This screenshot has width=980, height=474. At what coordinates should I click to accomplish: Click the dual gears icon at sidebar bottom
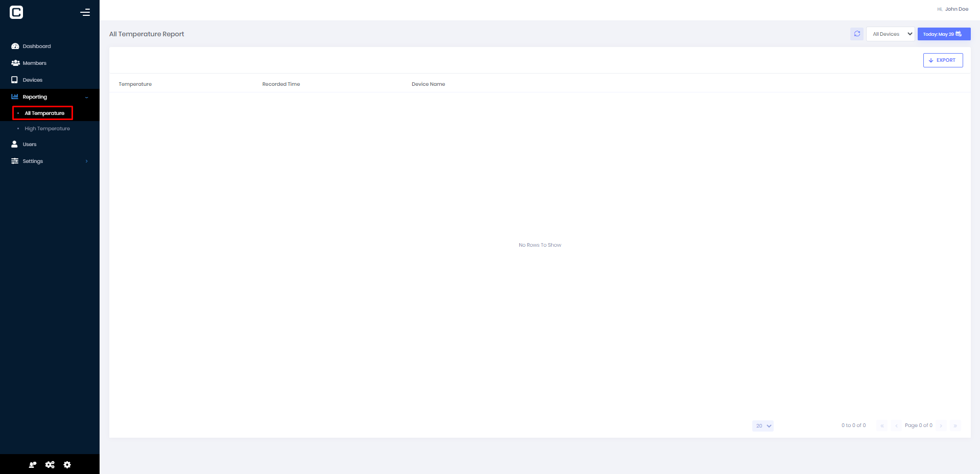[50, 465]
